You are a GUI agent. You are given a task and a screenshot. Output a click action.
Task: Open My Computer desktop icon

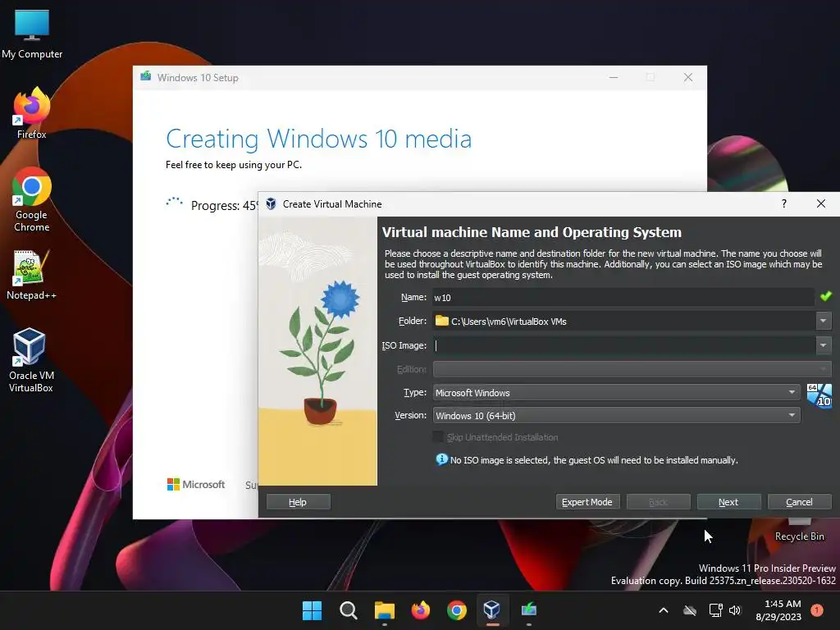[32, 34]
